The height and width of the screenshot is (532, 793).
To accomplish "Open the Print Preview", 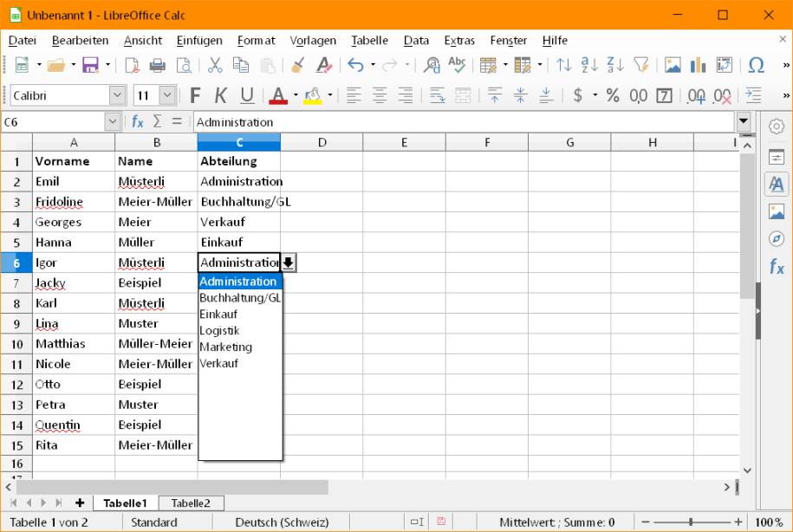I will 183,65.
